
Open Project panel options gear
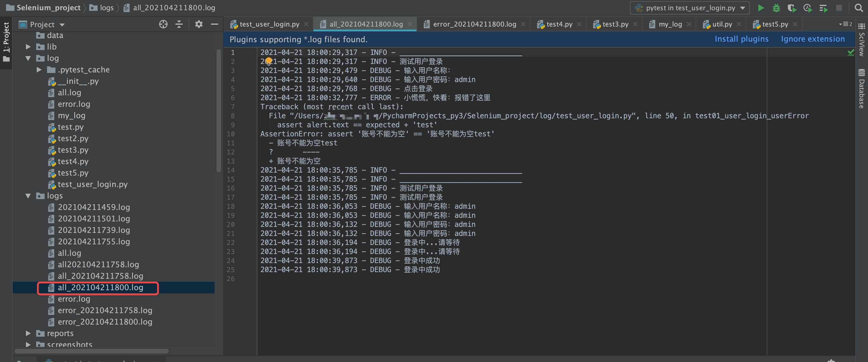[199, 24]
